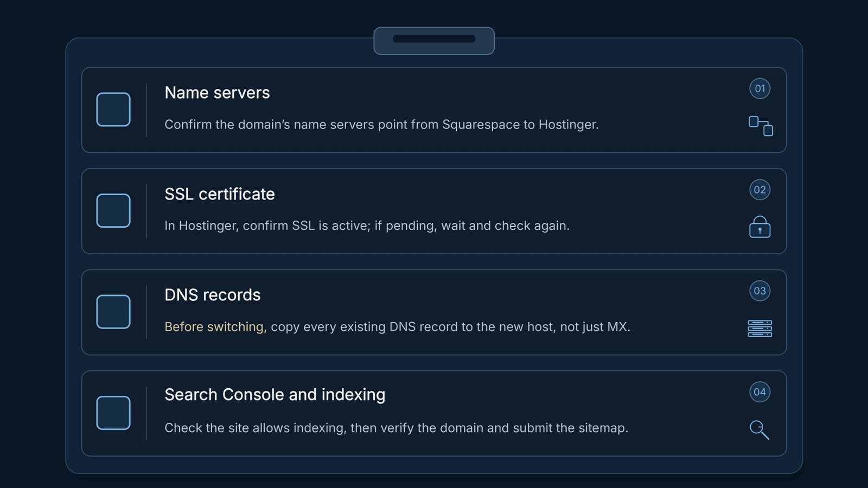Click the SSL padlock icon
Image resolution: width=868 pixels, height=488 pixels.
760,227
